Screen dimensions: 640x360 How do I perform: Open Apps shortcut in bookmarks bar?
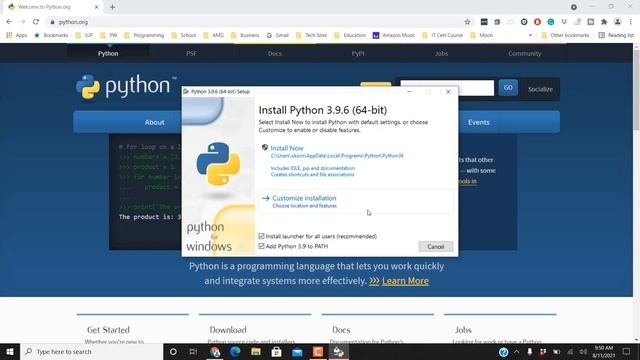[17, 36]
